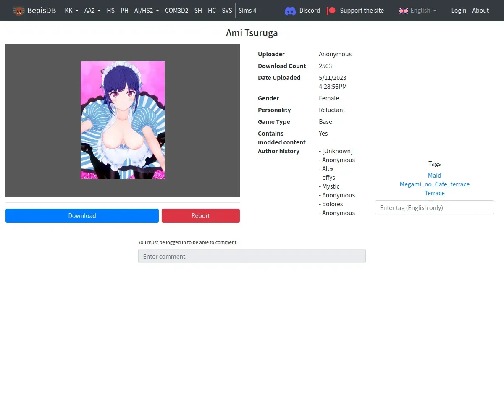Focus the Enter tag input field
The width and height of the screenshot is (504, 420).
click(435, 207)
